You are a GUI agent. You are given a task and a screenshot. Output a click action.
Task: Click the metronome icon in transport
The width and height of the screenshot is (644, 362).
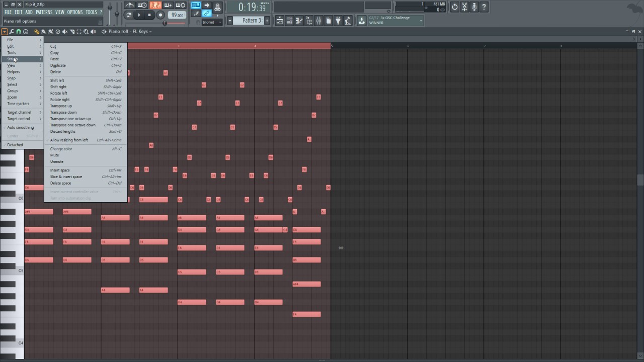coord(130,6)
